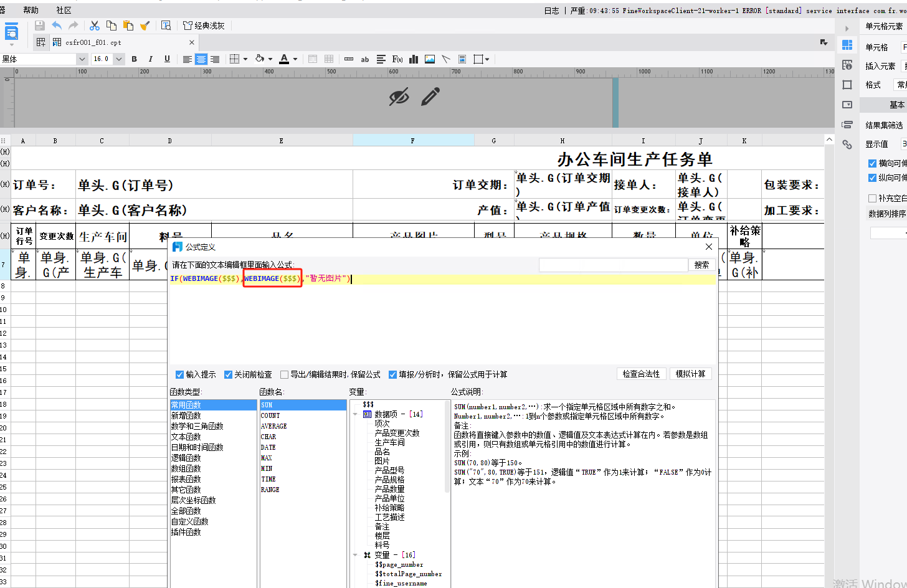The height and width of the screenshot is (588, 907).
Task: Uncheck the 横向可伸 checkbox in right panel
Action: click(872, 163)
